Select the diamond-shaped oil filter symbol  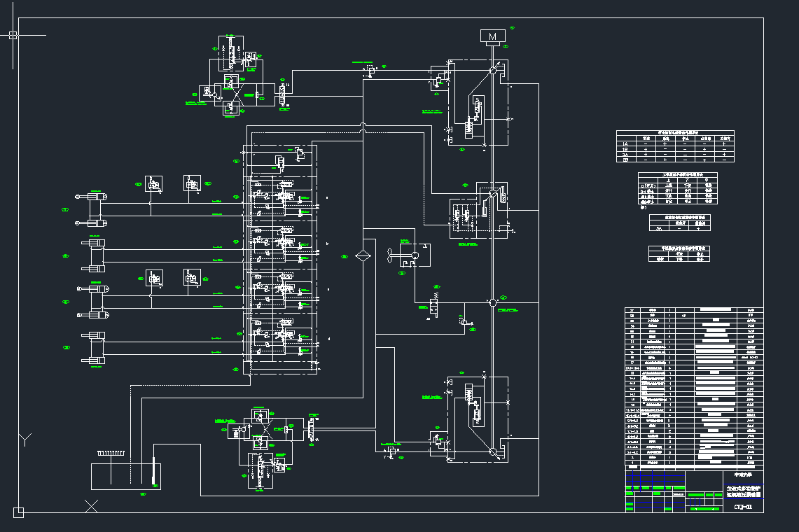(363, 255)
